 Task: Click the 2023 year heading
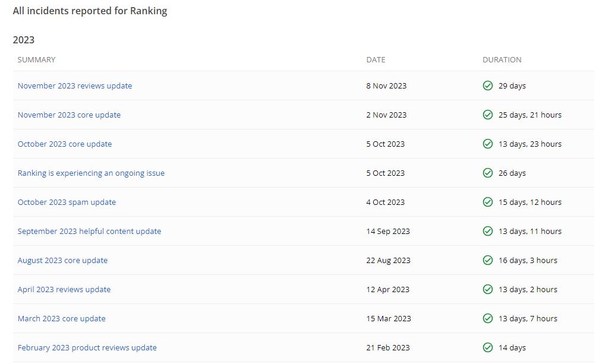(x=24, y=40)
